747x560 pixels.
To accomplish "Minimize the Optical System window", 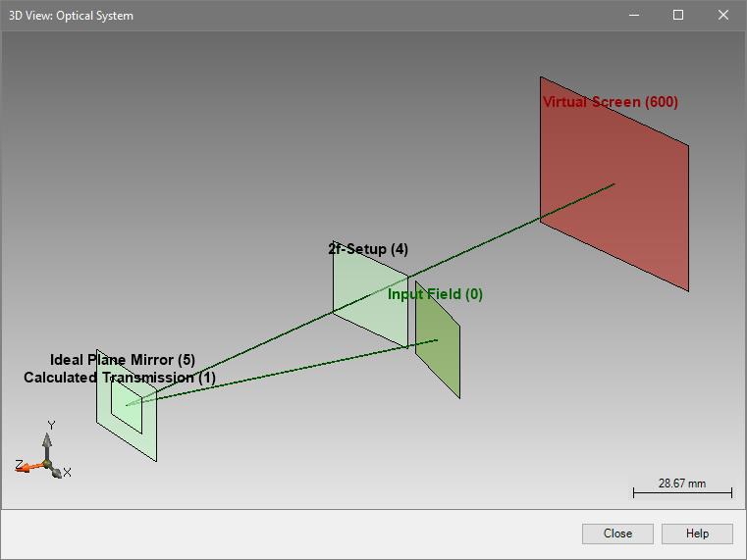I will [x=633, y=15].
